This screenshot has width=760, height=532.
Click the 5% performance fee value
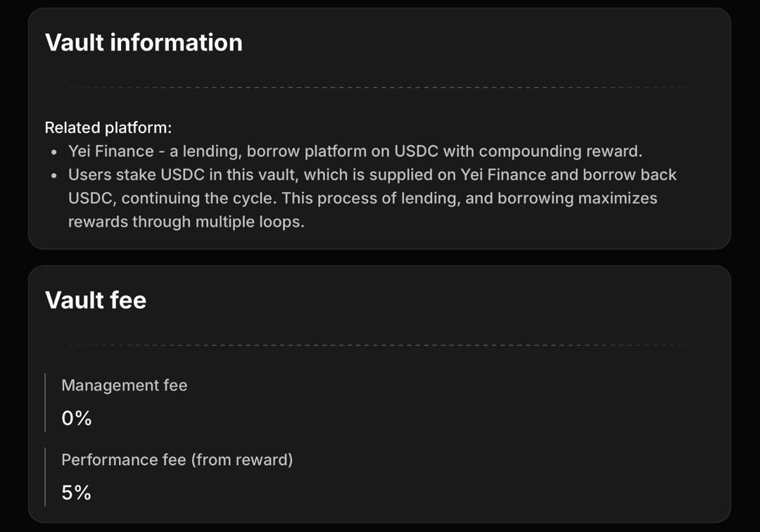coord(76,493)
